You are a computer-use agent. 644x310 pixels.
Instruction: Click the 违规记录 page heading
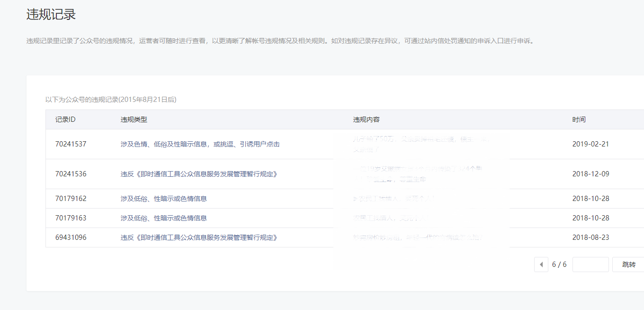pos(51,15)
